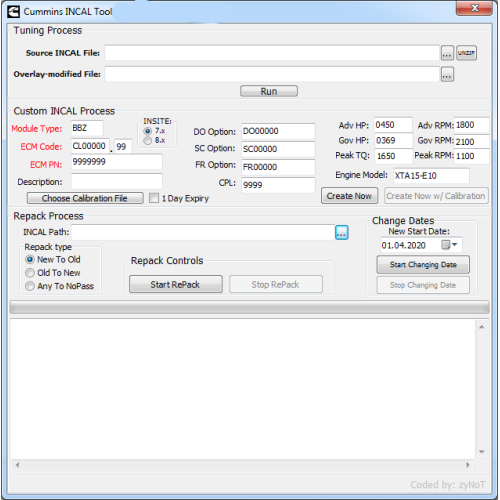
Task: Click the horizontal scrollbar left arrow
Action: 17,465
